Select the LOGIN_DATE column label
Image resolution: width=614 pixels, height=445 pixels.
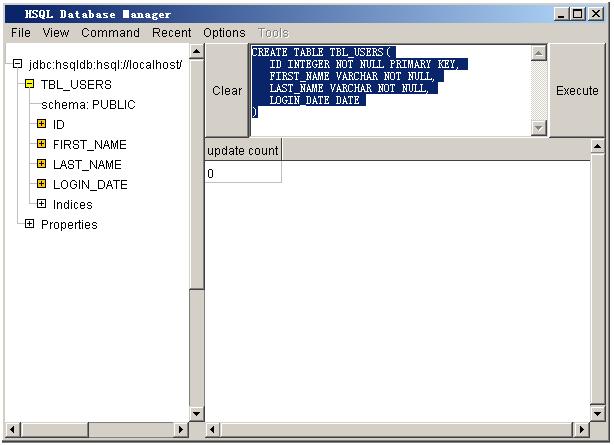pyautogui.click(x=90, y=185)
